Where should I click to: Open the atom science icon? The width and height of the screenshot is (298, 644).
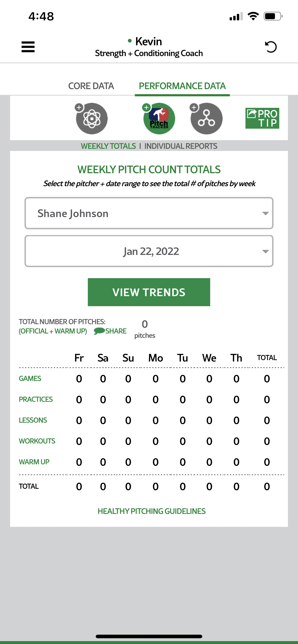pos(92,119)
